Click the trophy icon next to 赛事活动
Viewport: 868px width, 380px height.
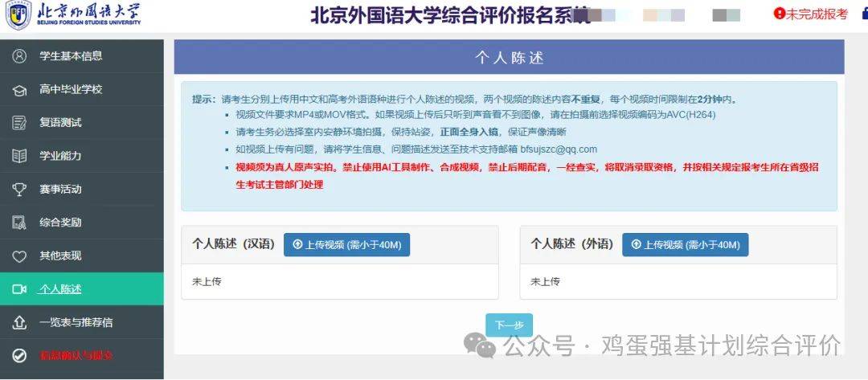(19, 189)
